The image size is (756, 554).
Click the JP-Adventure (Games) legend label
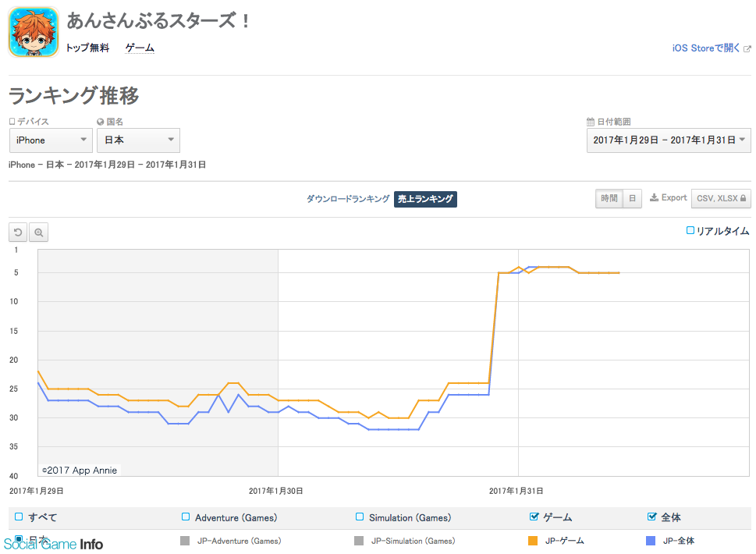tap(240, 541)
